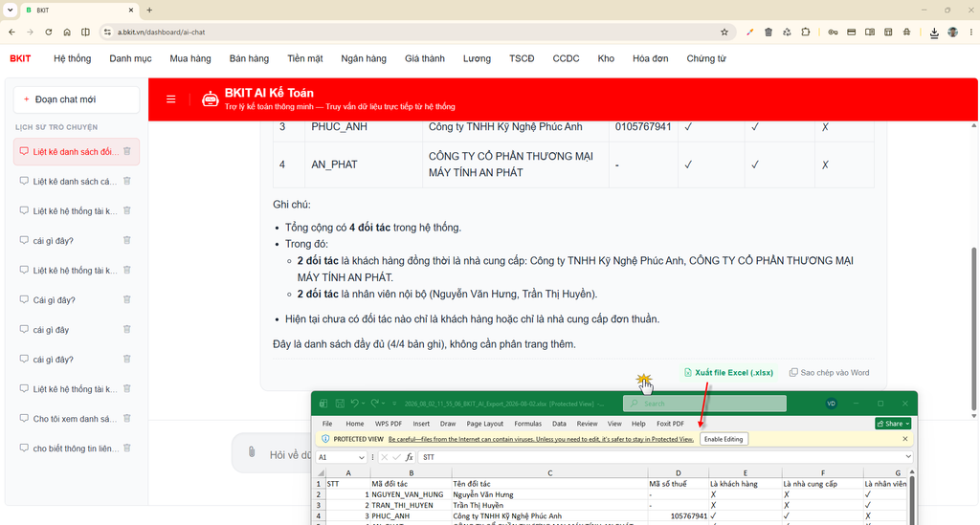The height and width of the screenshot is (525, 980).
Task: Close the Protected View warning bar
Action: pyautogui.click(x=905, y=439)
